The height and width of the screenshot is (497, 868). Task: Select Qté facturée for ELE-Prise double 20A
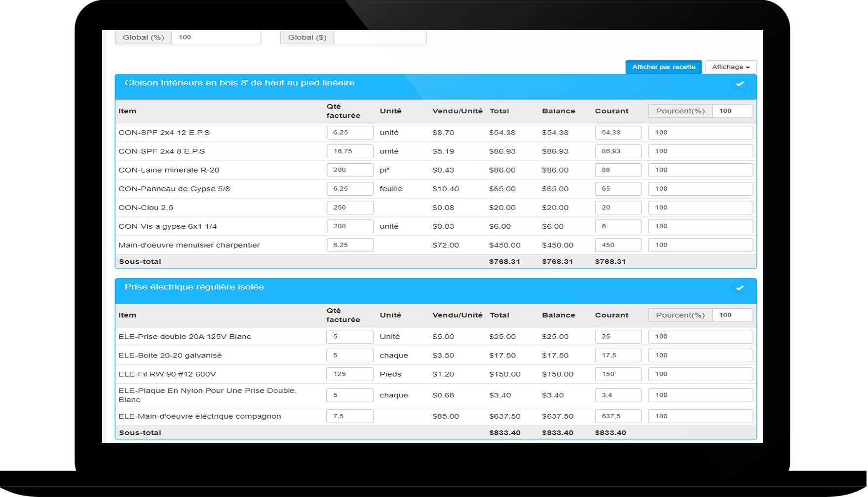pos(349,337)
